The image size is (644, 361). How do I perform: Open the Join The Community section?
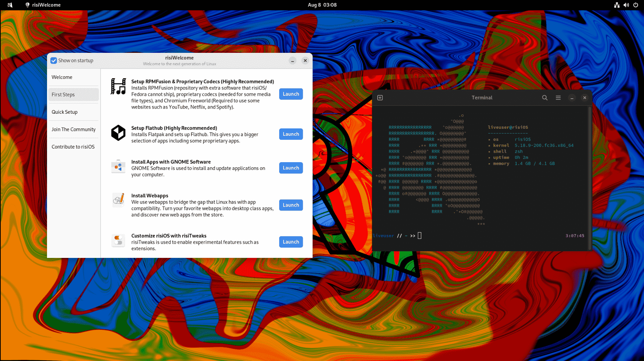(73, 129)
